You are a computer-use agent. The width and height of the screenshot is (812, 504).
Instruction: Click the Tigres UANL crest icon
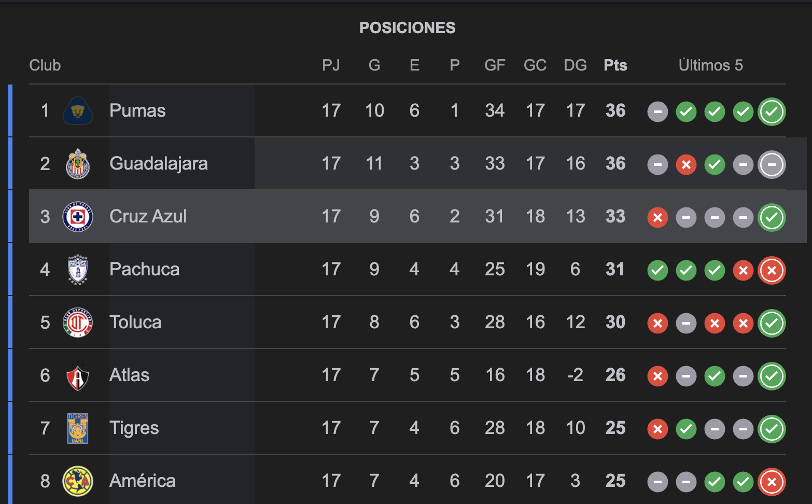[x=78, y=428]
